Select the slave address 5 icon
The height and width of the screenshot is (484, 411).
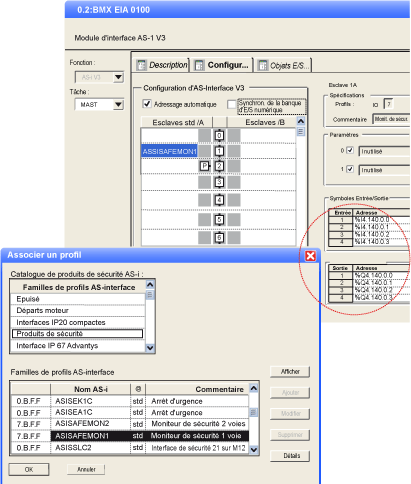coord(219,220)
